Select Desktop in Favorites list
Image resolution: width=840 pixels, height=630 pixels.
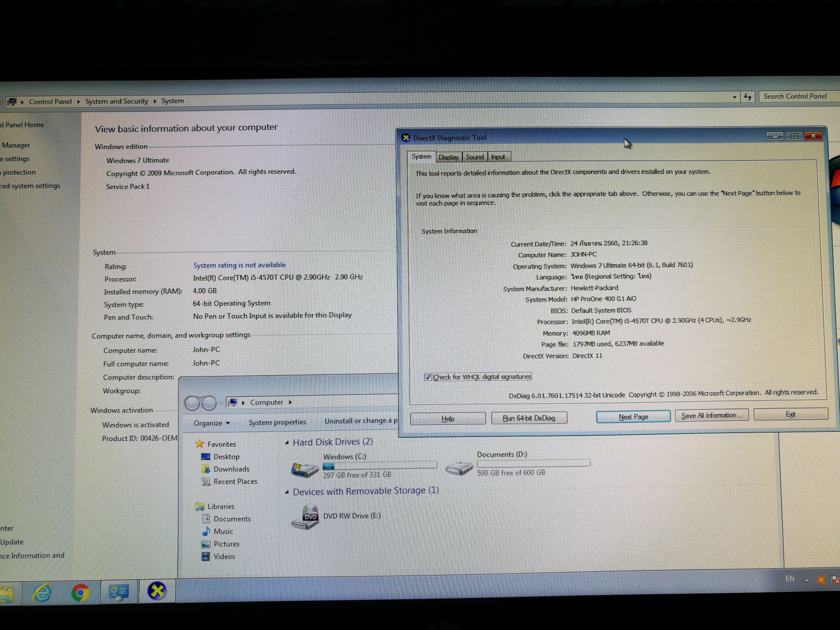click(x=226, y=457)
